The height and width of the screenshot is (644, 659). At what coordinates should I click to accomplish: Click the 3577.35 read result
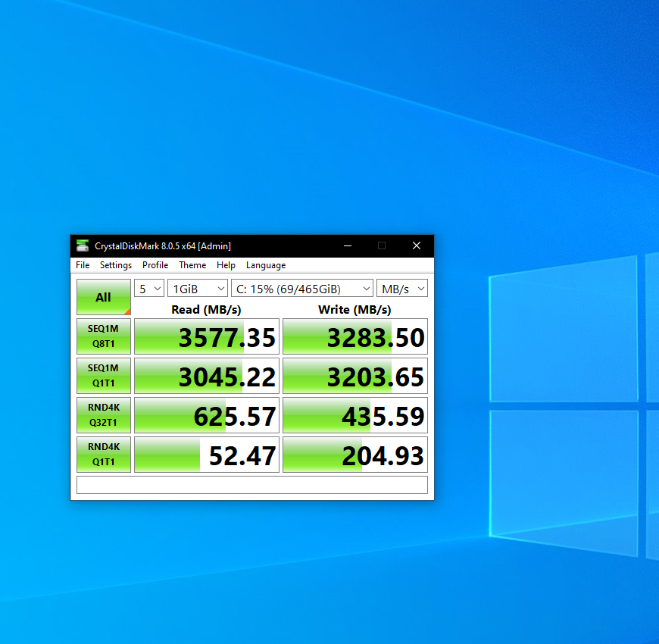pyautogui.click(x=207, y=336)
